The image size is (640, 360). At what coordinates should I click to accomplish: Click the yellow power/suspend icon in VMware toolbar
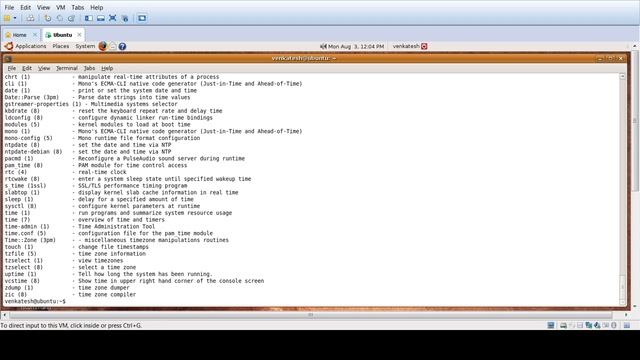[7, 18]
